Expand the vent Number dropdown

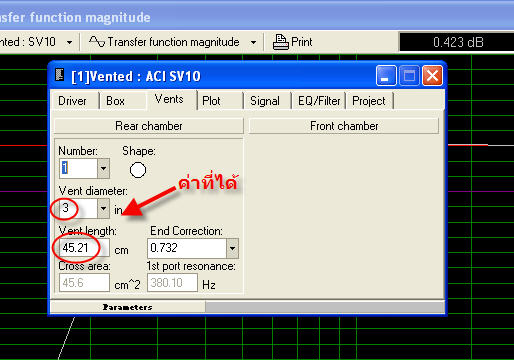coord(103,168)
